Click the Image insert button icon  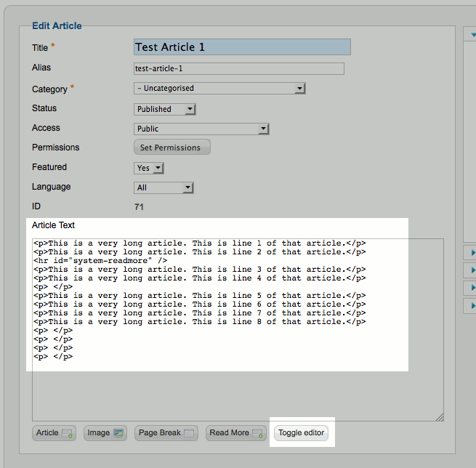click(x=118, y=434)
